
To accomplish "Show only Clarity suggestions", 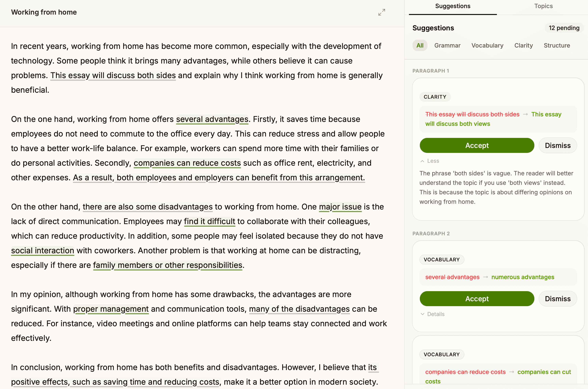I will (523, 45).
